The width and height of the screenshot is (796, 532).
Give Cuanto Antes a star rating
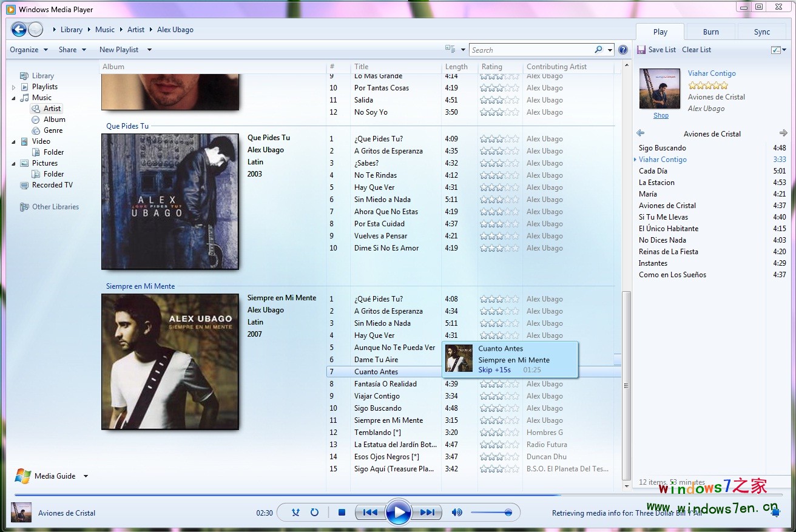(x=497, y=371)
